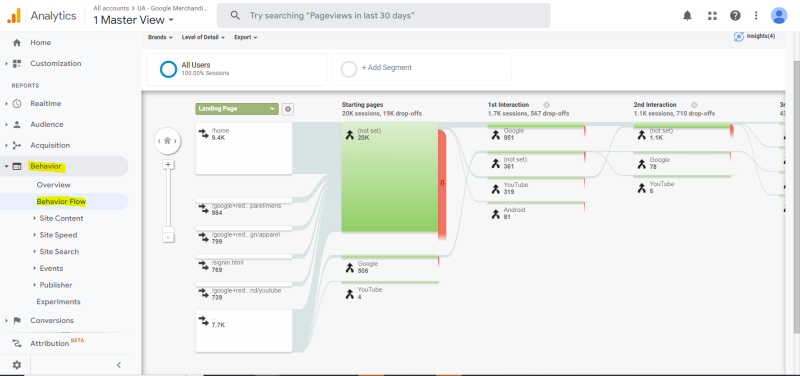Screen dimensions: 800x376
Task: Click the red drop-off arrow on the (not set) 20K node
Action: pos(442,183)
